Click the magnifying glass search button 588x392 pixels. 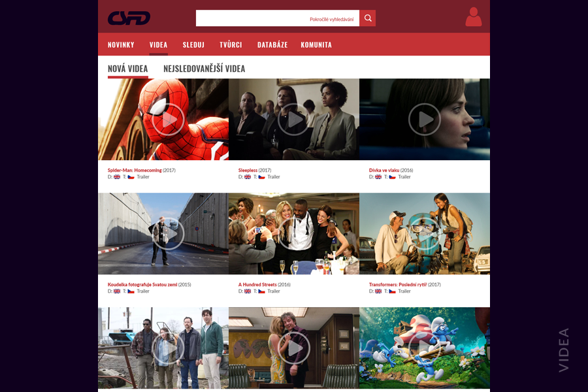point(367,18)
